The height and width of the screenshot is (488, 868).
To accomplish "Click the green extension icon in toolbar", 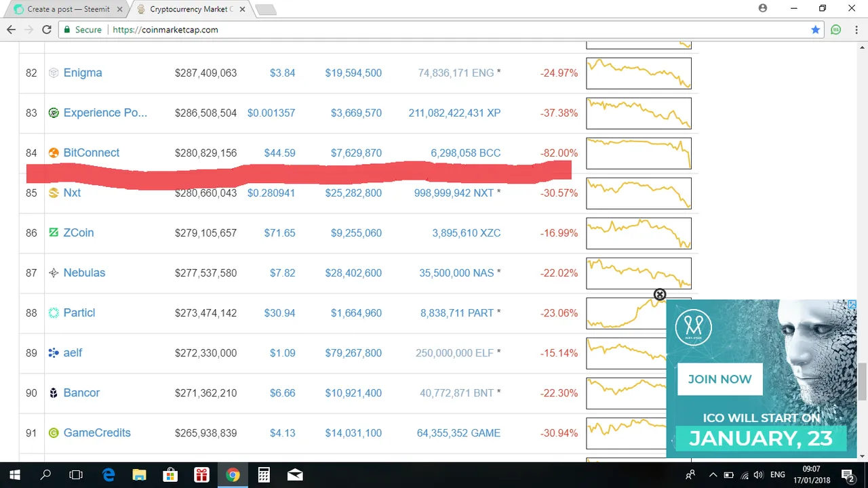I will pos(836,30).
